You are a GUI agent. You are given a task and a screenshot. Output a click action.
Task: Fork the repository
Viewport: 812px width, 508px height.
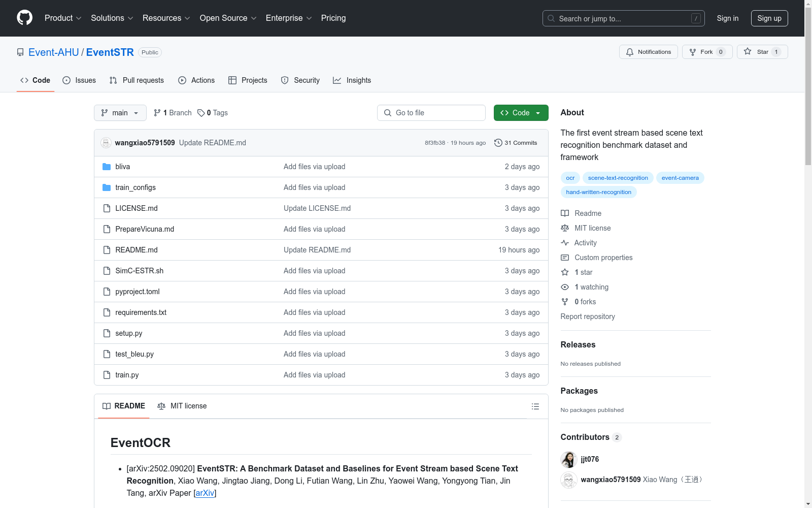[707, 52]
